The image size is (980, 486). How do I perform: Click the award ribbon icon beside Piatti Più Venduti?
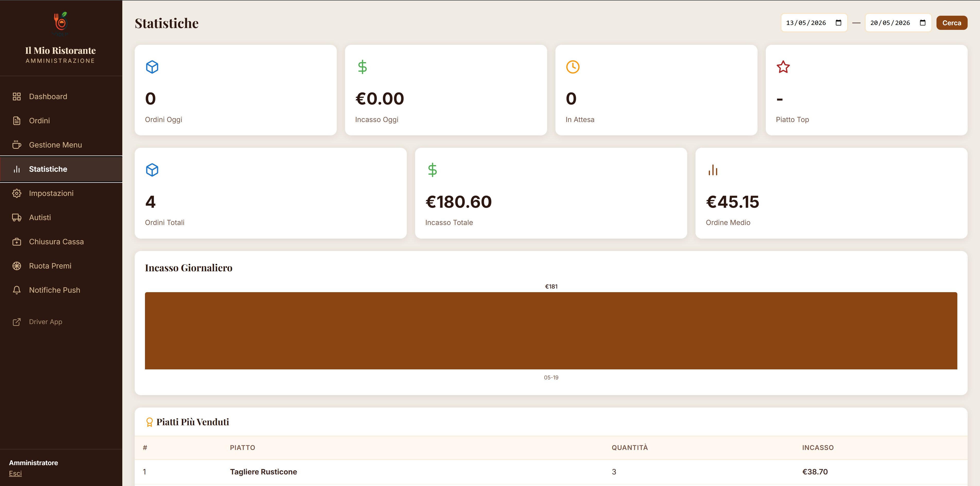[x=150, y=422]
